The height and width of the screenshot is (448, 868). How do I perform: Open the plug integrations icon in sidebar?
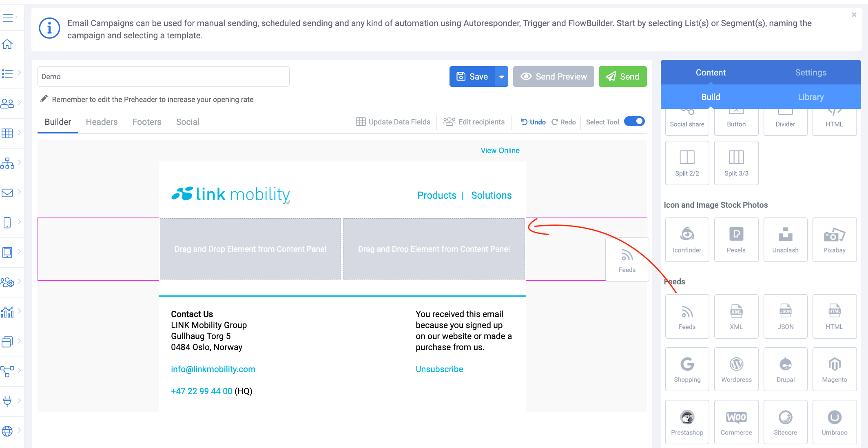[x=7, y=401]
